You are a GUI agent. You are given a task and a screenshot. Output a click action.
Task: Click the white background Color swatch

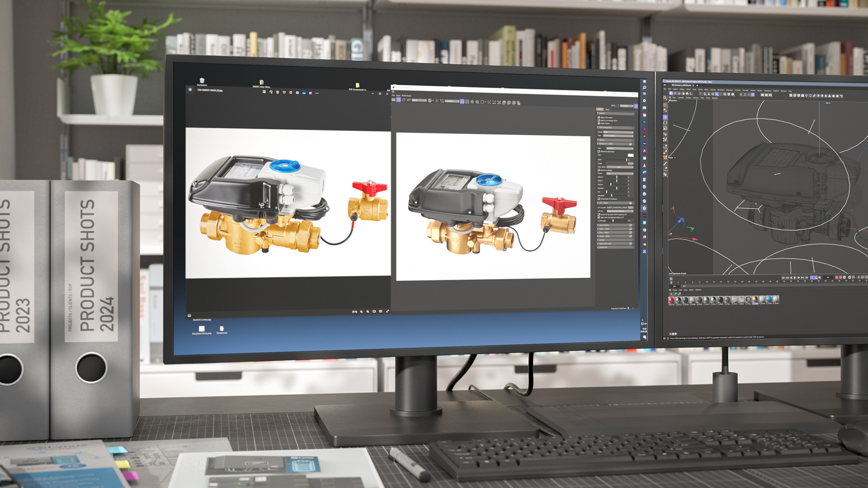[631, 155]
